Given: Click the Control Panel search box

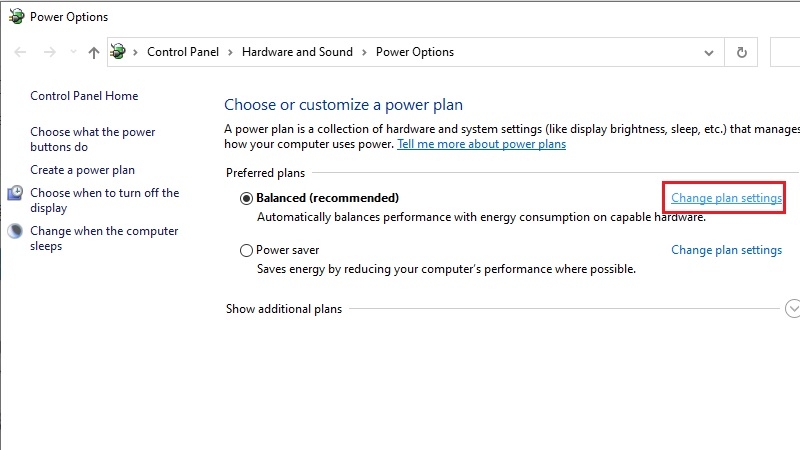Looking at the screenshot, I should (x=786, y=52).
